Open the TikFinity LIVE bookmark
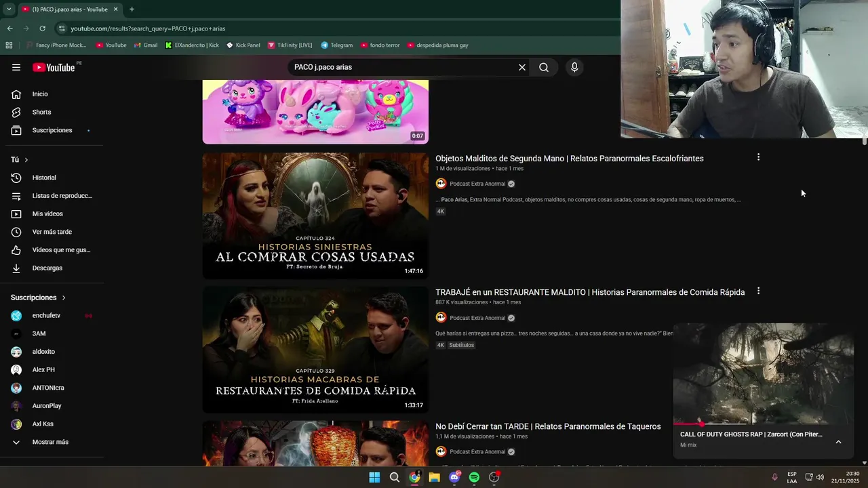868x488 pixels. [x=290, y=45]
